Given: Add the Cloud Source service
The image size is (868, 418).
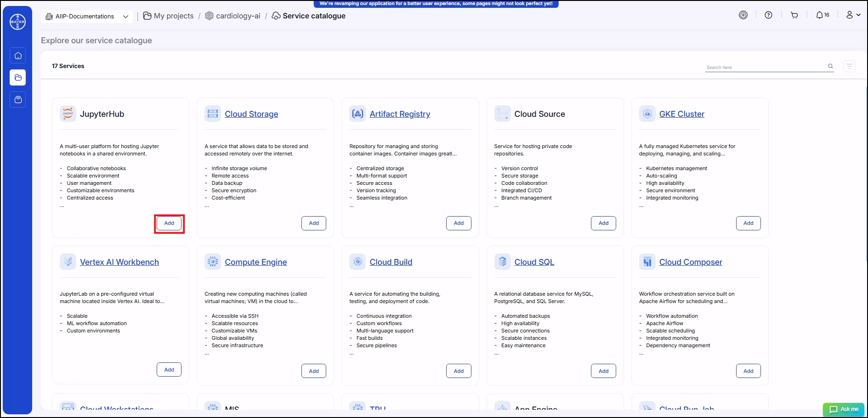Looking at the screenshot, I should tap(603, 223).
